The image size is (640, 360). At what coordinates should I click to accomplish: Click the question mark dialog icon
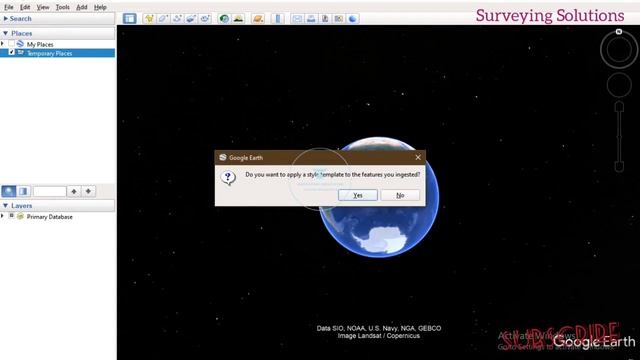tap(228, 178)
